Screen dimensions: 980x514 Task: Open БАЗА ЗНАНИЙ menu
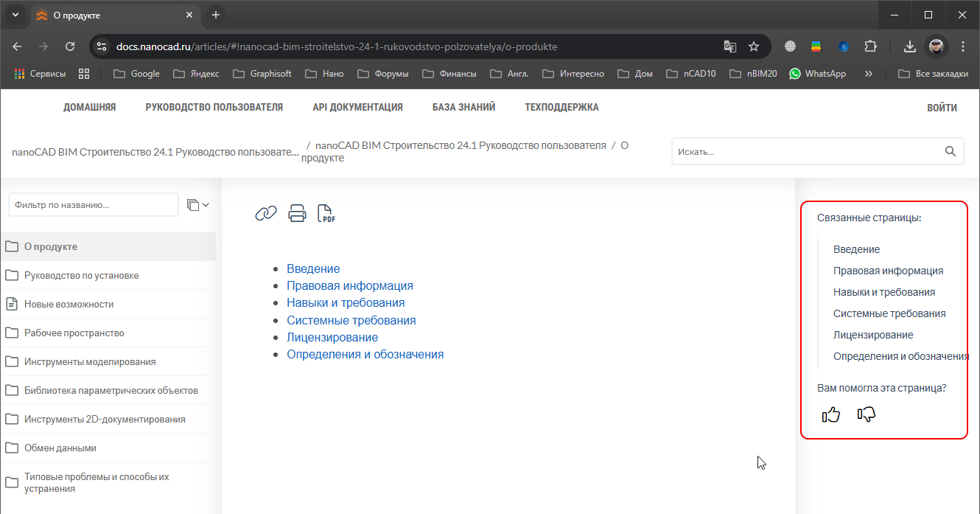pyautogui.click(x=463, y=108)
